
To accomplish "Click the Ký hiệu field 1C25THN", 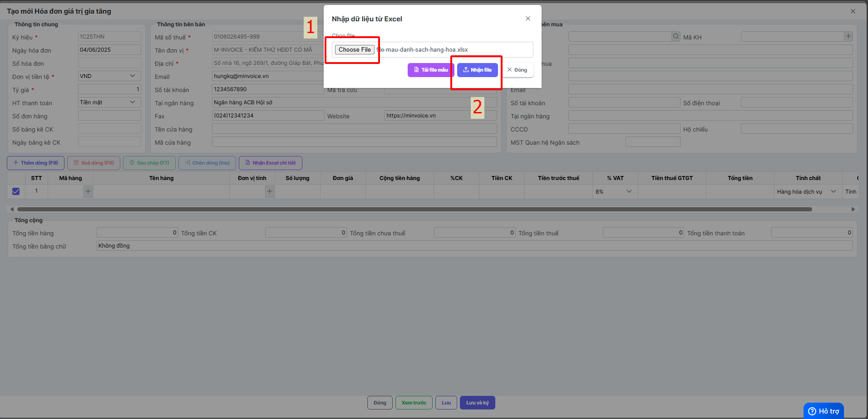I will (x=109, y=36).
